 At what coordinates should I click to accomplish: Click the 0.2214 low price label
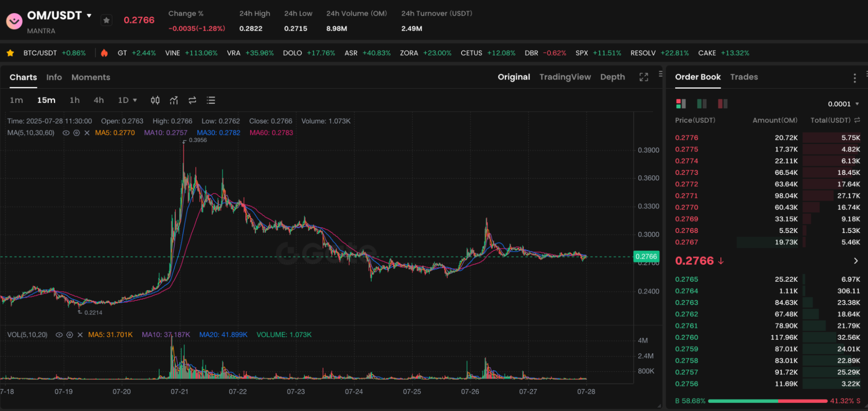[93, 312]
